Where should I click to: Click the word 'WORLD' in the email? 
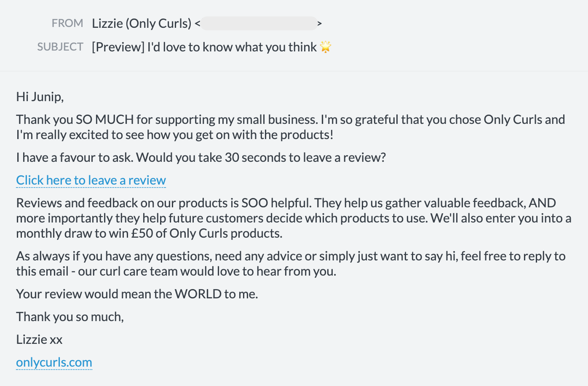(x=198, y=294)
